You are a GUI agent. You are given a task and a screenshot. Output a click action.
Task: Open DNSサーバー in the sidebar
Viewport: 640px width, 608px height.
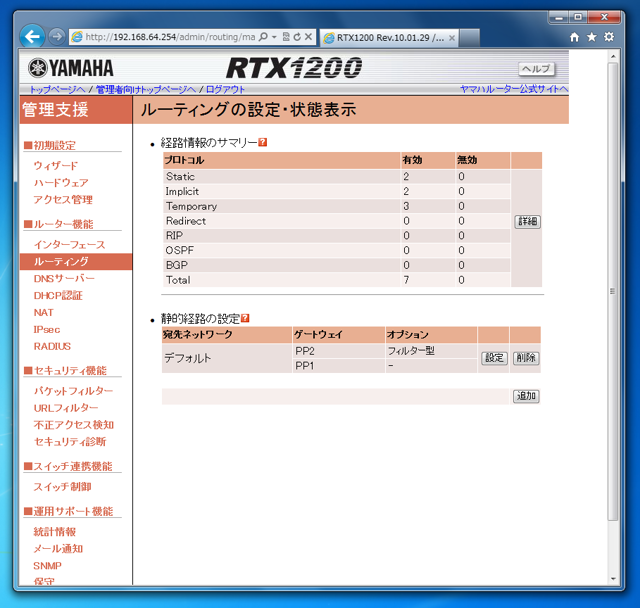pos(64,278)
